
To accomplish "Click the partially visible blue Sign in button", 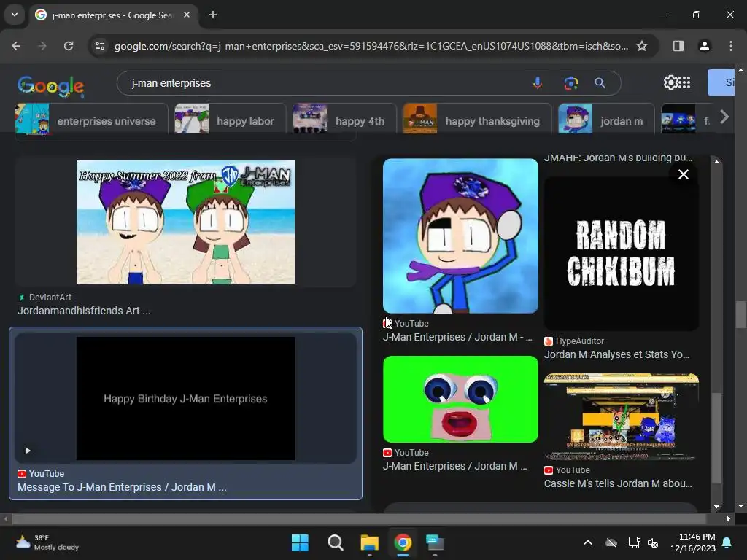I will (721, 82).
